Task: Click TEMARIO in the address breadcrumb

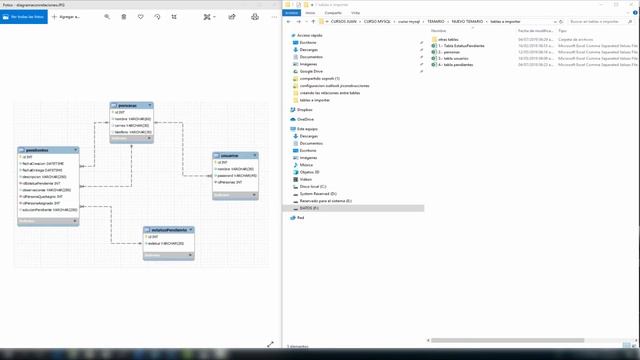Action: click(x=436, y=21)
